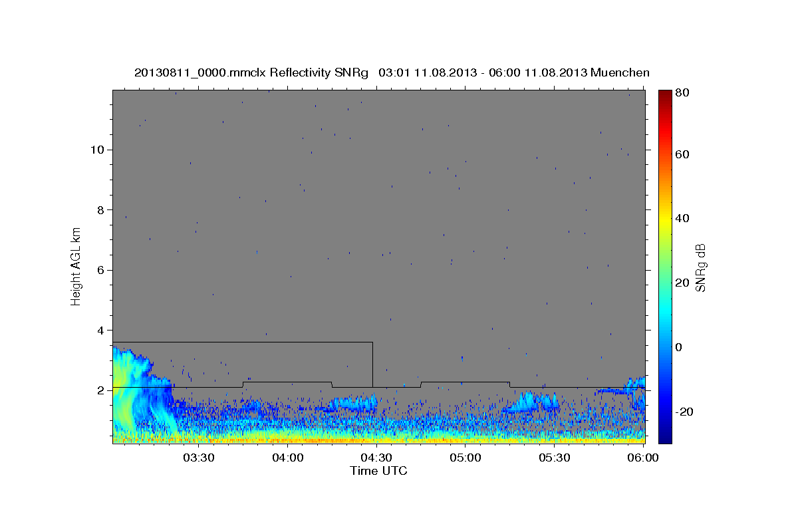Viewport: 798px width, 532px height.
Task: Click the 03:30 time tick label
Action: [198, 458]
